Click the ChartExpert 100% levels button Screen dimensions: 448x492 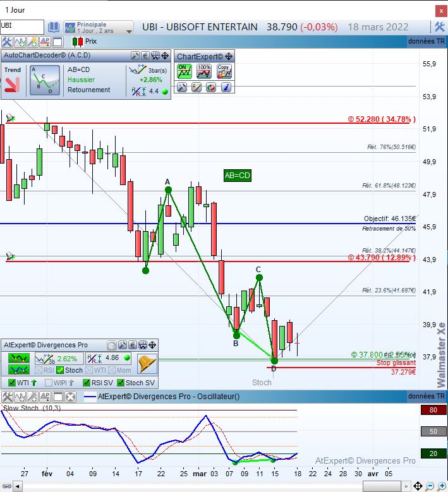point(203,71)
